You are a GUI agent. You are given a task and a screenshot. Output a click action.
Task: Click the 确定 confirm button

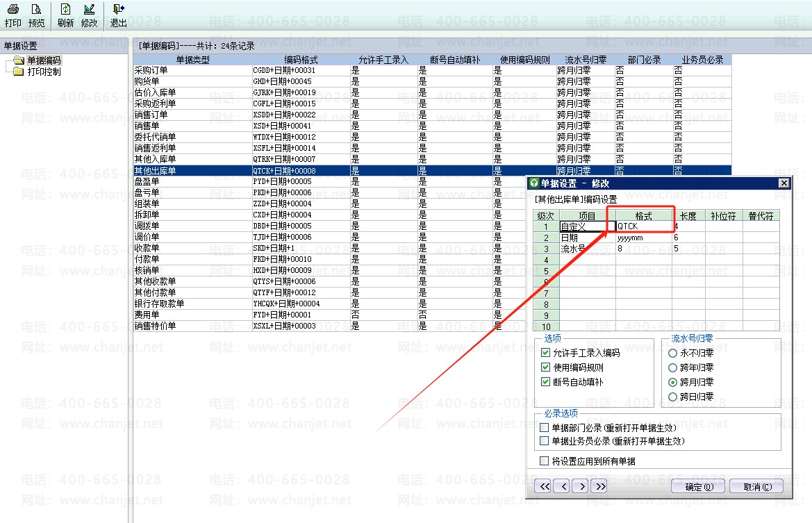(698, 487)
